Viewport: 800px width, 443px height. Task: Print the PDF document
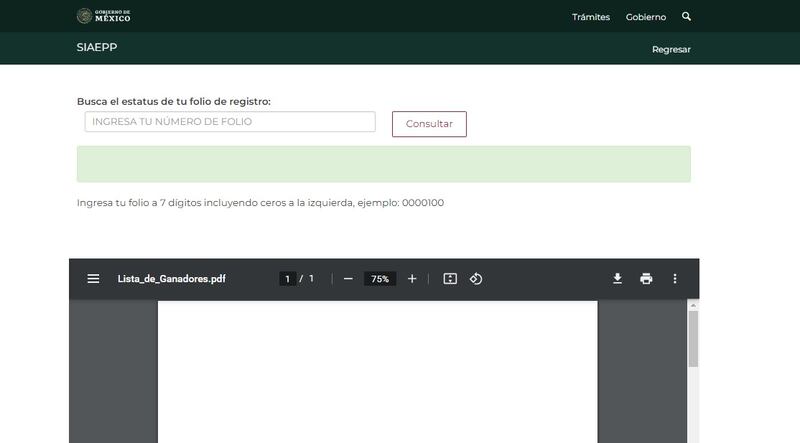coord(646,279)
